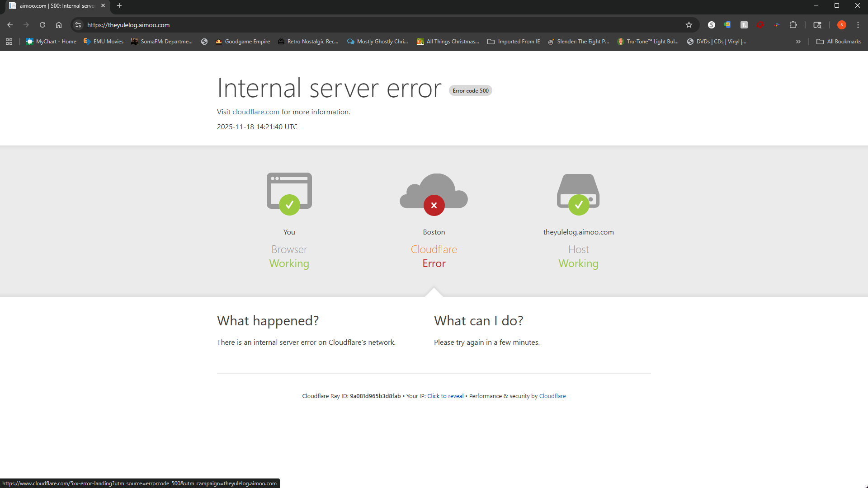Open the MyChart - Home bookmark
The width and height of the screenshot is (868, 488).
[51, 42]
